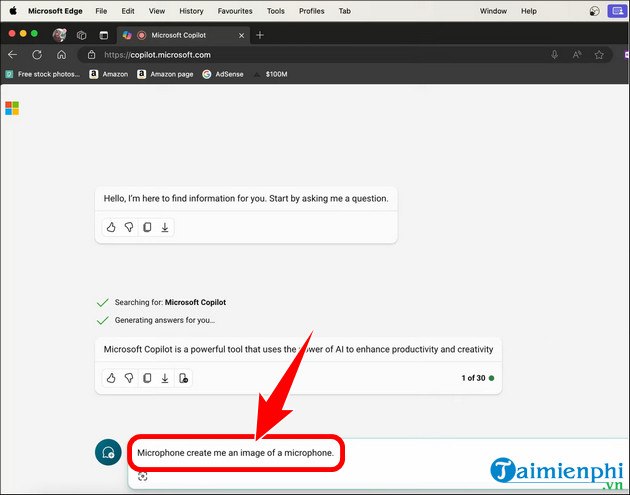Screen dimensions: 630x495
Task: Open the tab actions menu icon
Action: click(104, 35)
